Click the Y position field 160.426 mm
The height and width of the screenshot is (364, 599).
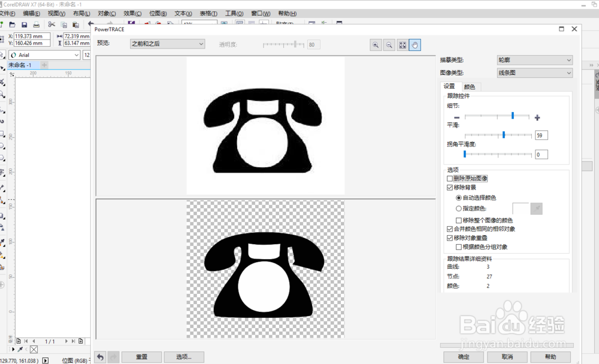coord(32,43)
